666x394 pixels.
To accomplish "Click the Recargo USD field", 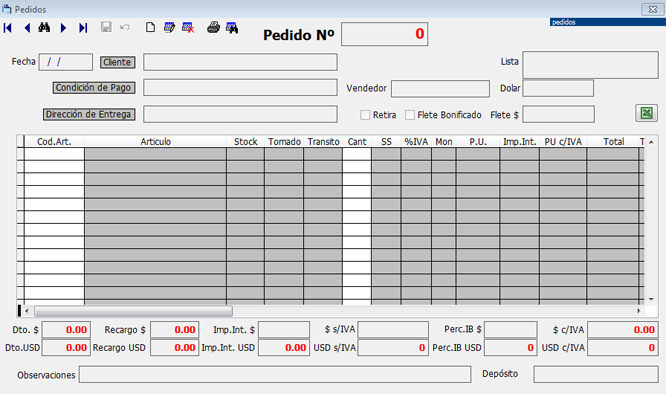I will point(175,348).
